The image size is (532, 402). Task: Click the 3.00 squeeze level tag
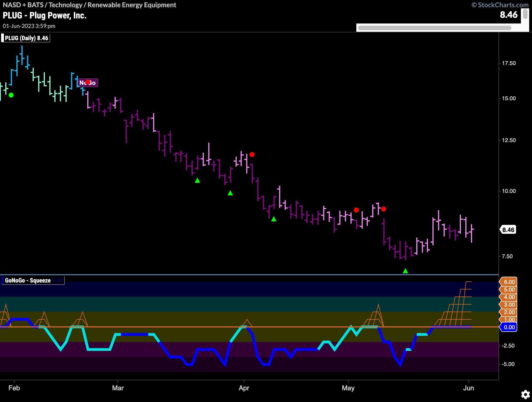click(x=509, y=305)
